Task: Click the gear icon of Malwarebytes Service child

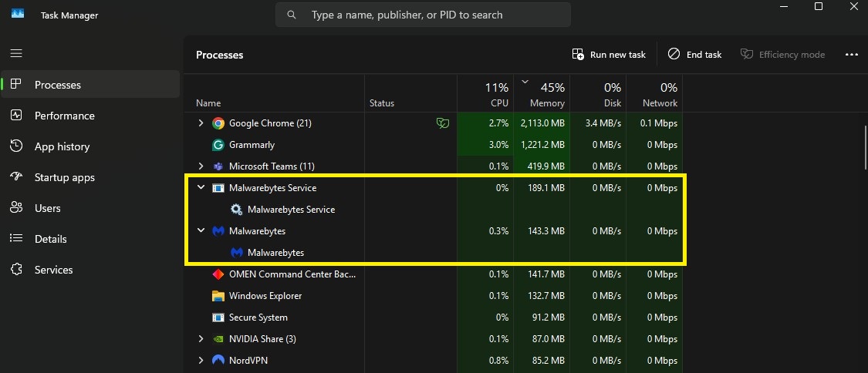Action: (x=236, y=210)
